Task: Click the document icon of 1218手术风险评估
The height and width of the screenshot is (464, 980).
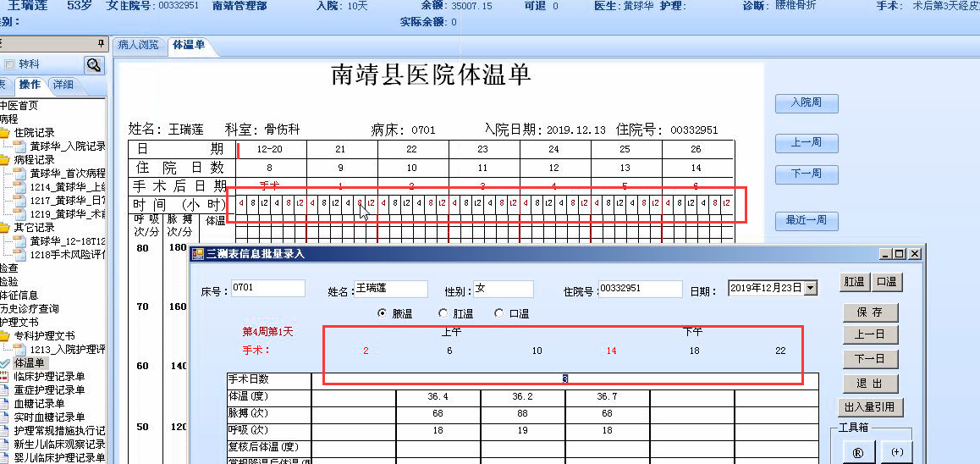Action: tap(20, 255)
